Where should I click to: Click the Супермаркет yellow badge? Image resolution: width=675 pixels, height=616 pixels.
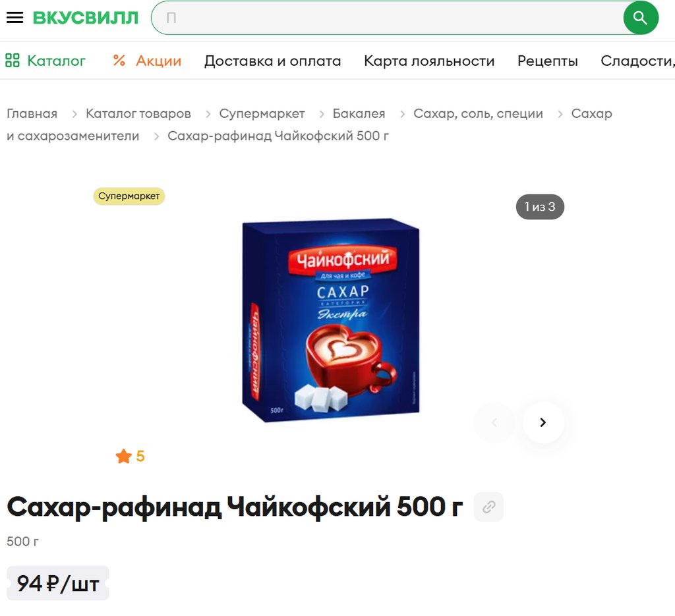129,196
